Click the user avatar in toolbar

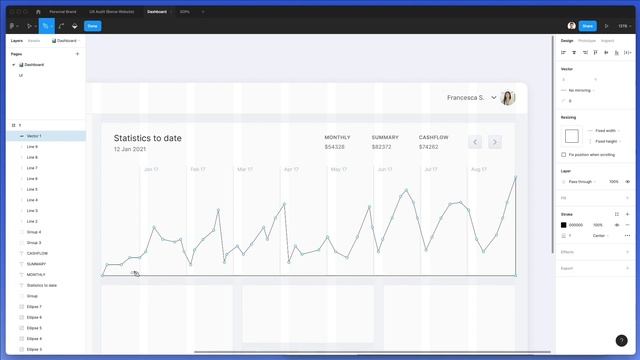click(x=571, y=26)
